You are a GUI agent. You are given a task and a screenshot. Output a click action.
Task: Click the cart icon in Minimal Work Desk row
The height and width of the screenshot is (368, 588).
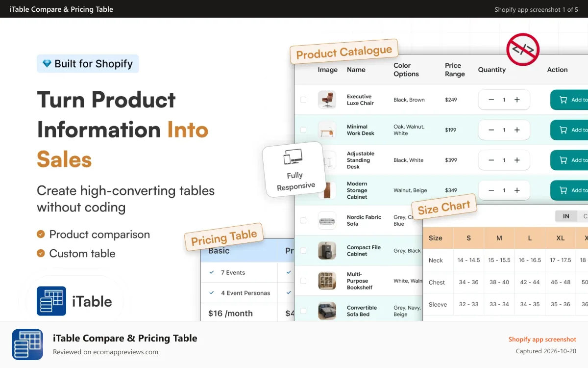563,130
